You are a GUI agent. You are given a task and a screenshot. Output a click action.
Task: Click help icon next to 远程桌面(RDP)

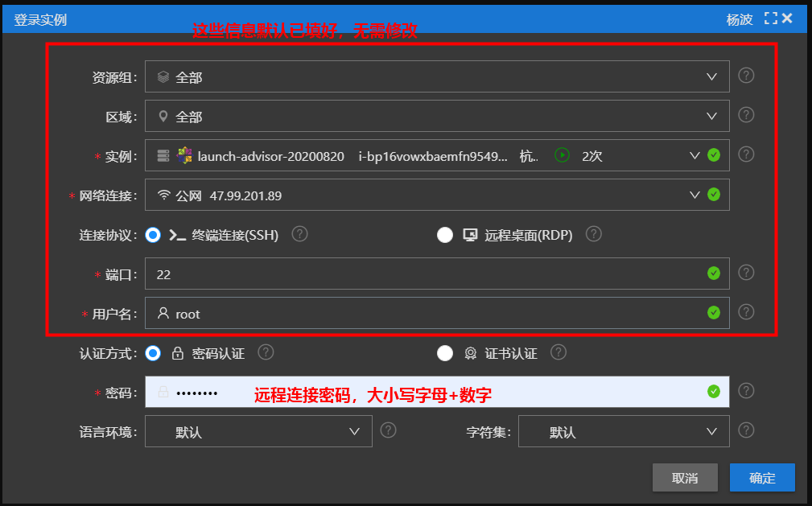(593, 234)
